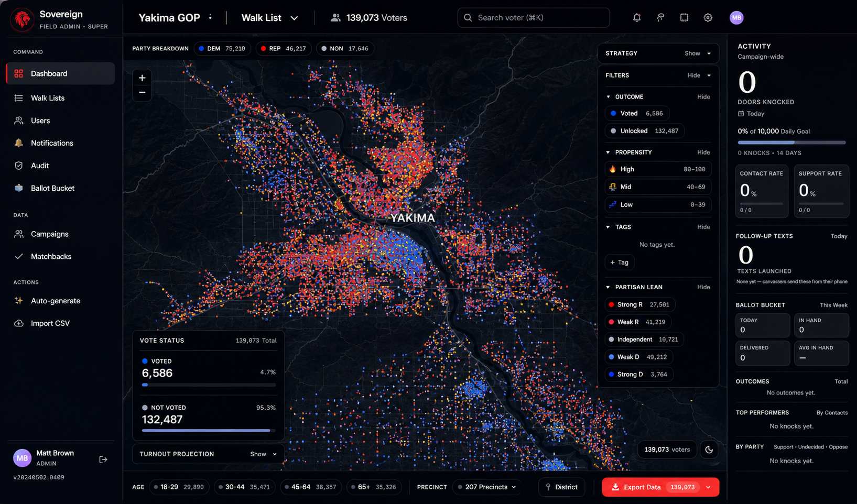This screenshot has height=504, width=857.
Task: Click the square panel icon in top bar
Action: (684, 18)
